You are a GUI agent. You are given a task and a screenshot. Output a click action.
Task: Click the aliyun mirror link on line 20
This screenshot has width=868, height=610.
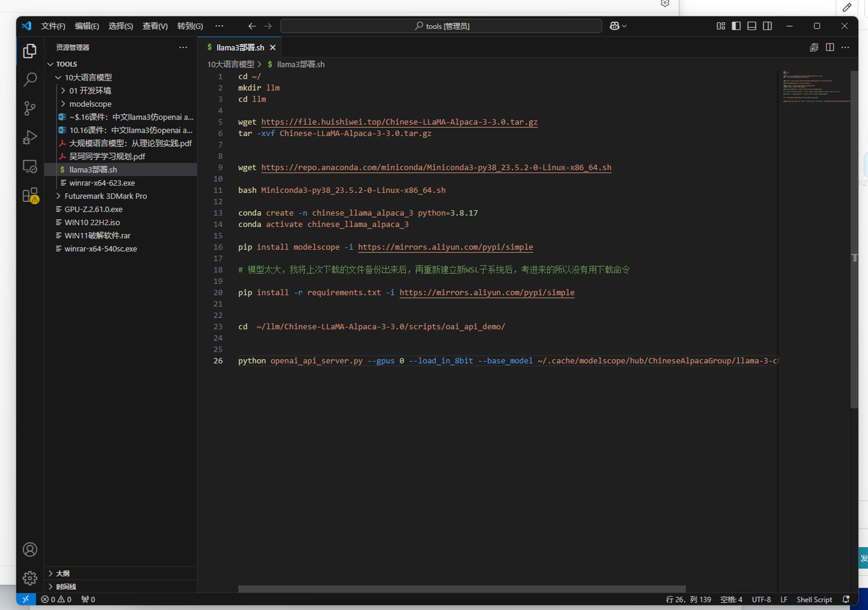487,292
